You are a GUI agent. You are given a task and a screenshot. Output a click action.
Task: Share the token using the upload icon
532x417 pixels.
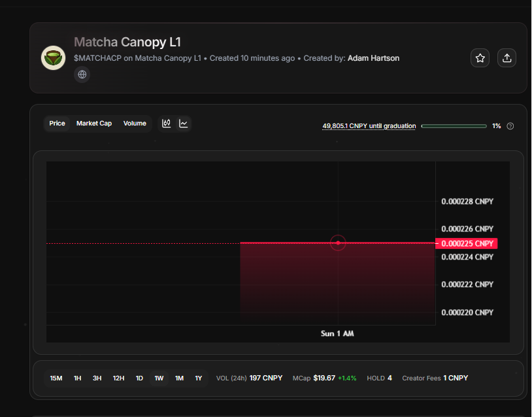(x=507, y=58)
